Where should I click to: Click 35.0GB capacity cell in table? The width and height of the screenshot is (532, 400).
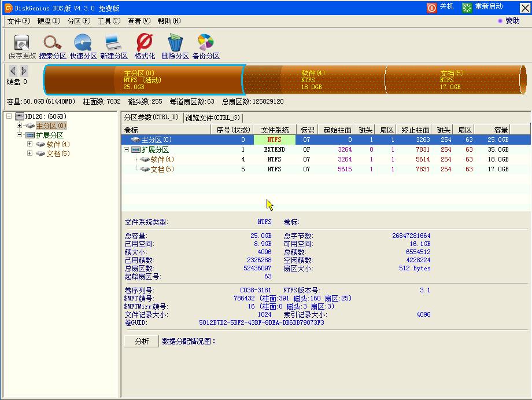pyautogui.click(x=498, y=149)
